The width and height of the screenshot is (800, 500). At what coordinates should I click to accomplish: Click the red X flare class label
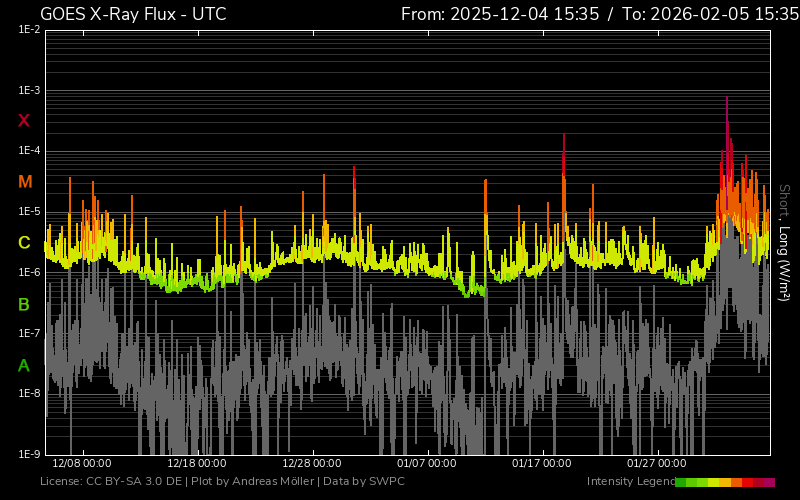pos(24,121)
